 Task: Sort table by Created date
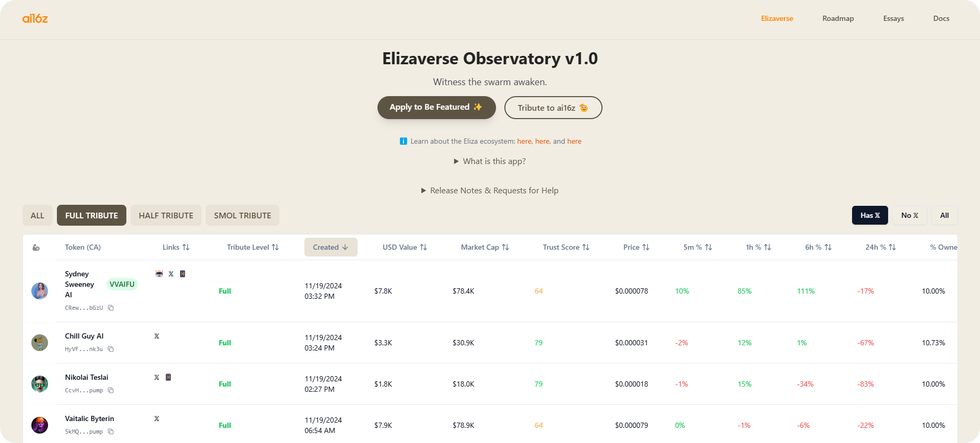coord(331,247)
